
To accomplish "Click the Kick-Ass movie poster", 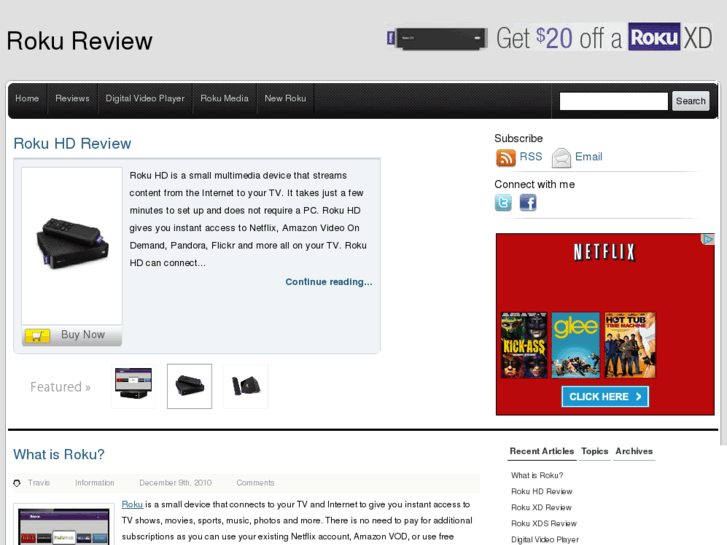I will [x=524, y=345].
